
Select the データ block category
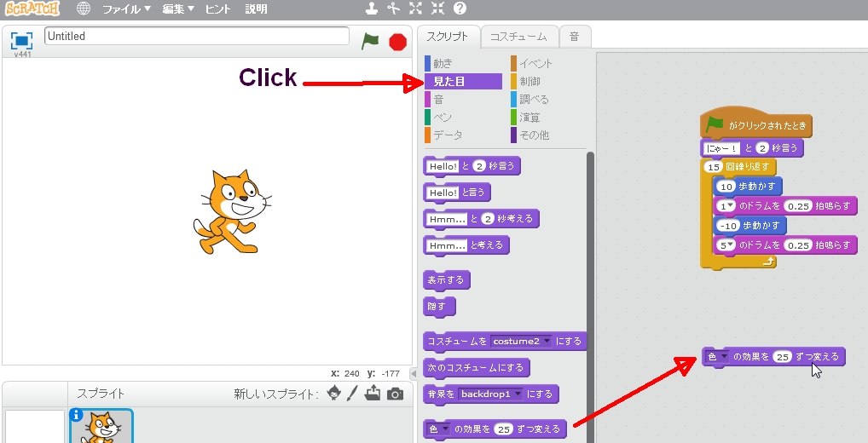click(x=463, y=135)
